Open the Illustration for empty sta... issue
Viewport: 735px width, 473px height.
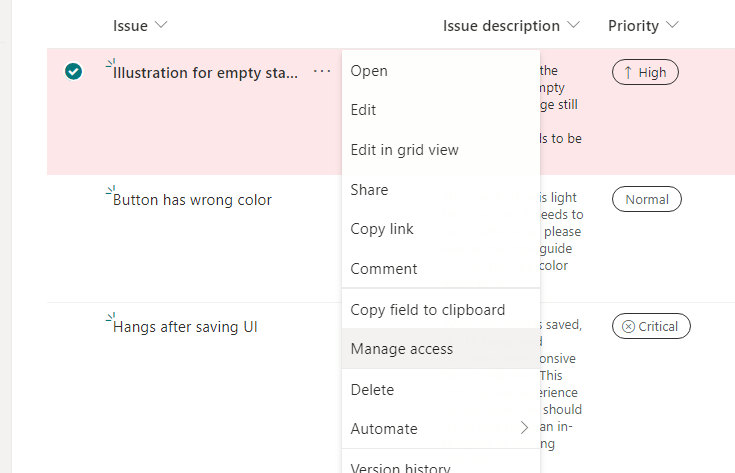(x=205, y=73)
